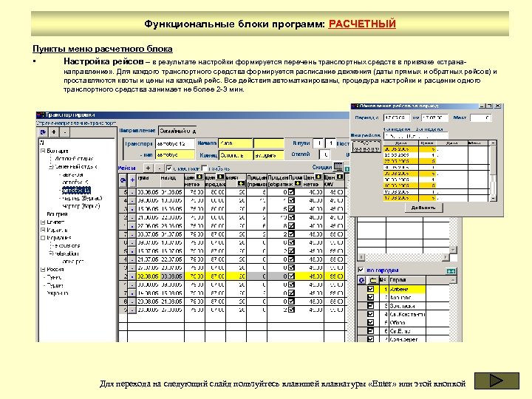
Task: Open the Семейный отдых direction tab
Action: coord(177,131)
